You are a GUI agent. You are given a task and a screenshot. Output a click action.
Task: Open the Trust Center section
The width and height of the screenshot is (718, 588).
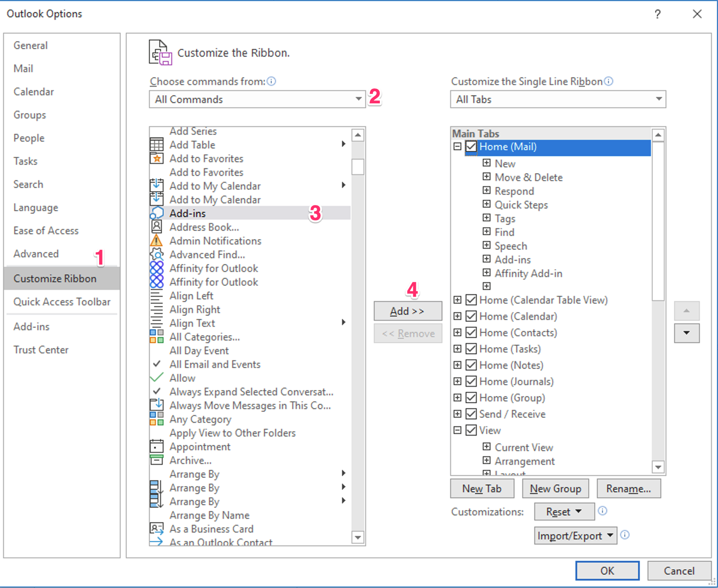tap(41, 350)
